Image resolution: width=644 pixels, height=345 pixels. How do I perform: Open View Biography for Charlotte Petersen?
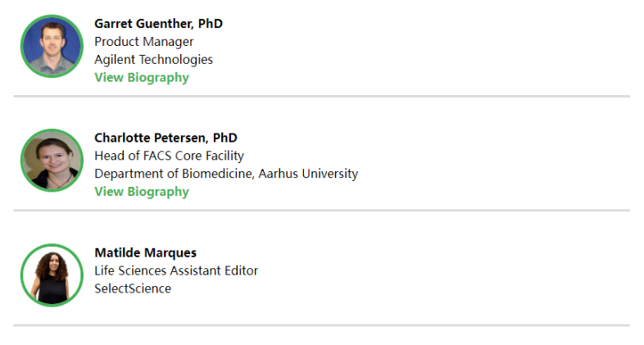141,192
